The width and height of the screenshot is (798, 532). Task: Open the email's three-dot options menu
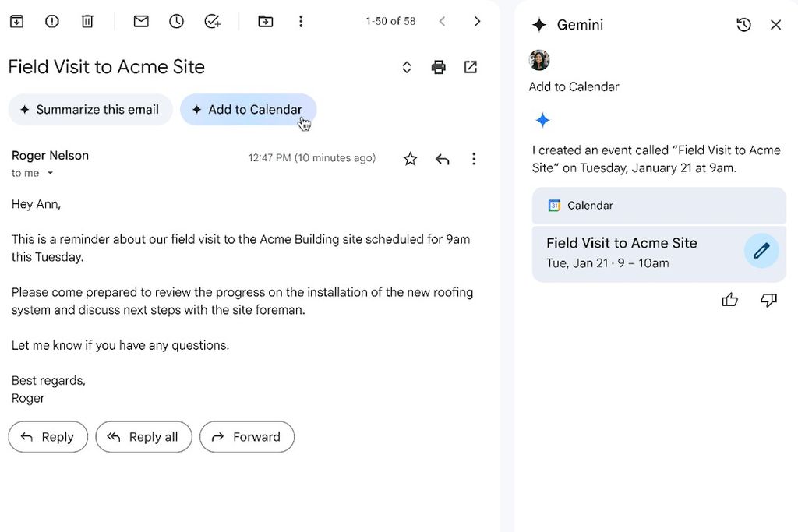[x=474, y=158]
